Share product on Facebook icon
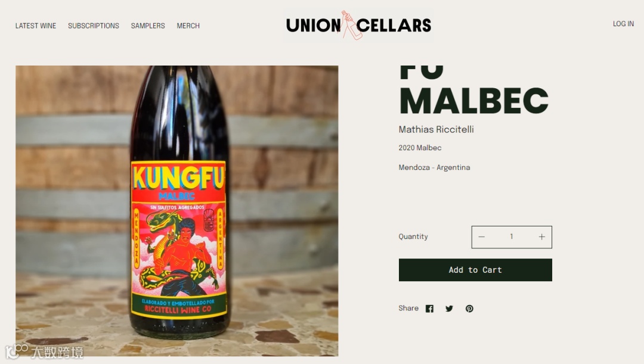 [429, 309]
